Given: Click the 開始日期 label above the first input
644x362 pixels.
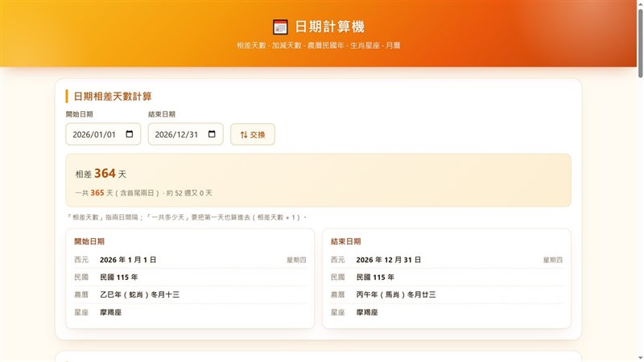Looking at the screenshot, I should point(79,114).
